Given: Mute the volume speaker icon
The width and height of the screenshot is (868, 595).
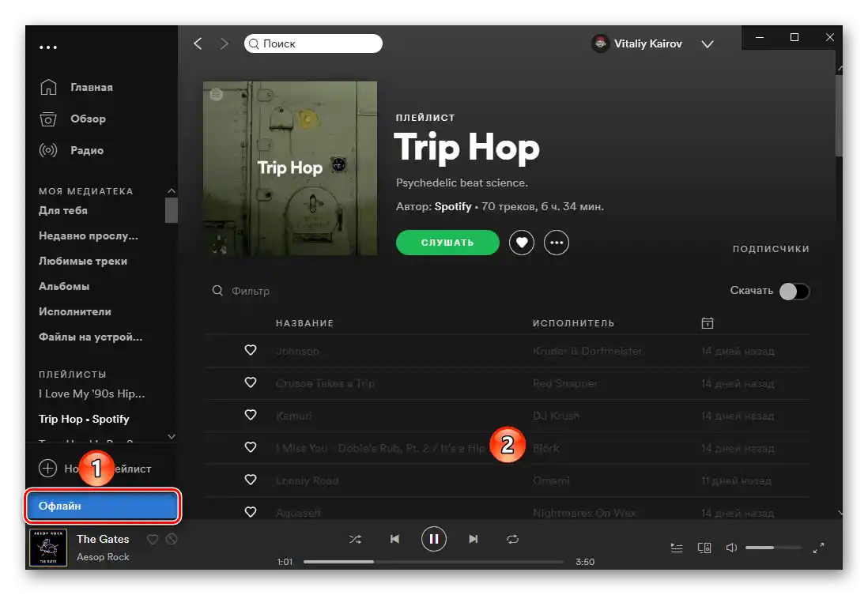Looking at the screenshot, I should 731,547.
